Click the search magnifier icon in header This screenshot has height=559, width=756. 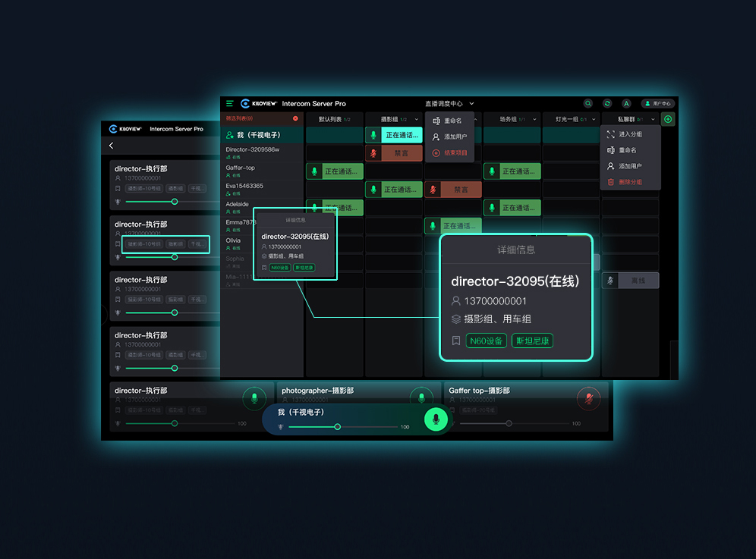tap(587, 103)
